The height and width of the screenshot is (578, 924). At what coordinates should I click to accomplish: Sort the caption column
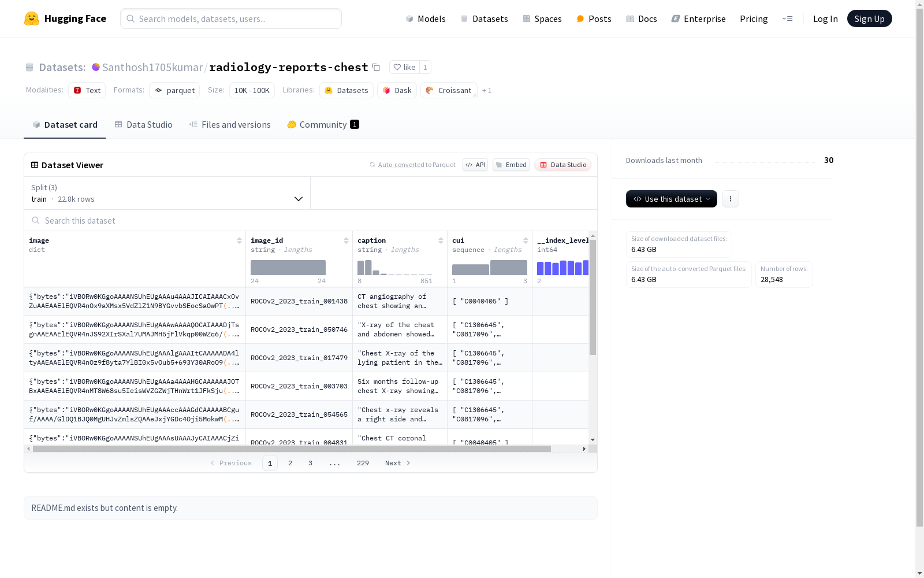coord(441,240)
